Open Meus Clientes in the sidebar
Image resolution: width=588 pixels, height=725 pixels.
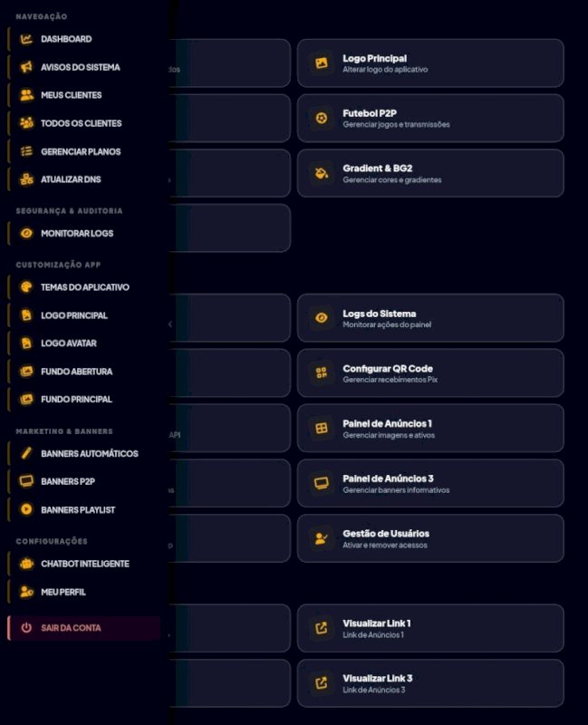pos(71,95)
